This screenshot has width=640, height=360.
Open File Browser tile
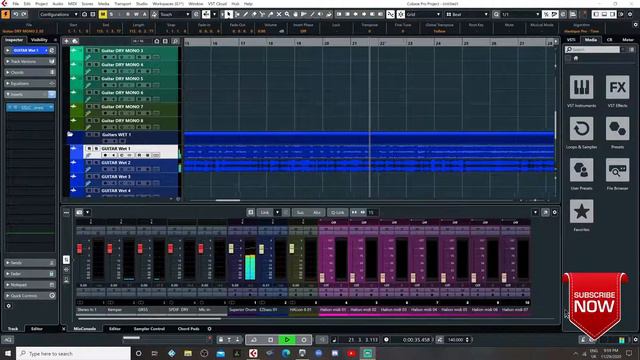617,170
